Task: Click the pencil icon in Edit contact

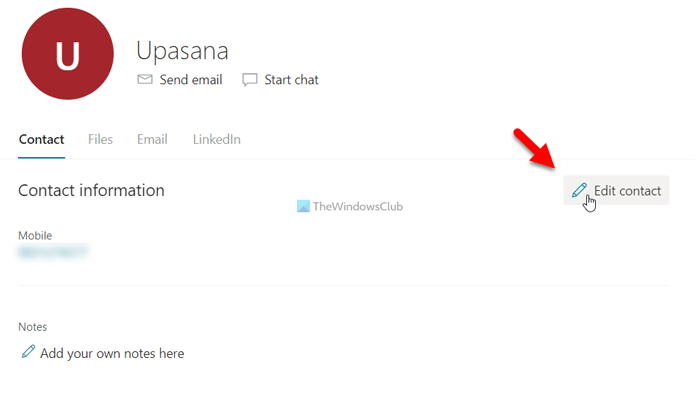Action: coord(579,190)
